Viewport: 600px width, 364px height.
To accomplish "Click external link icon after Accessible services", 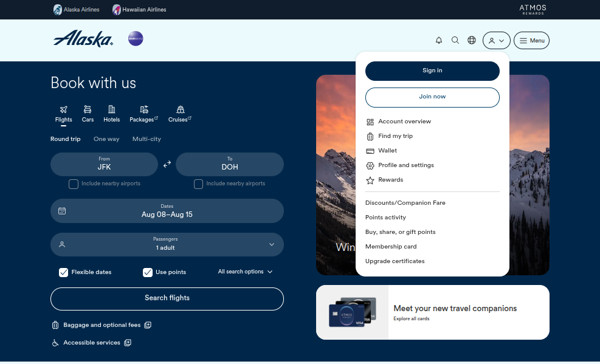I will click(x=128, y=343).
